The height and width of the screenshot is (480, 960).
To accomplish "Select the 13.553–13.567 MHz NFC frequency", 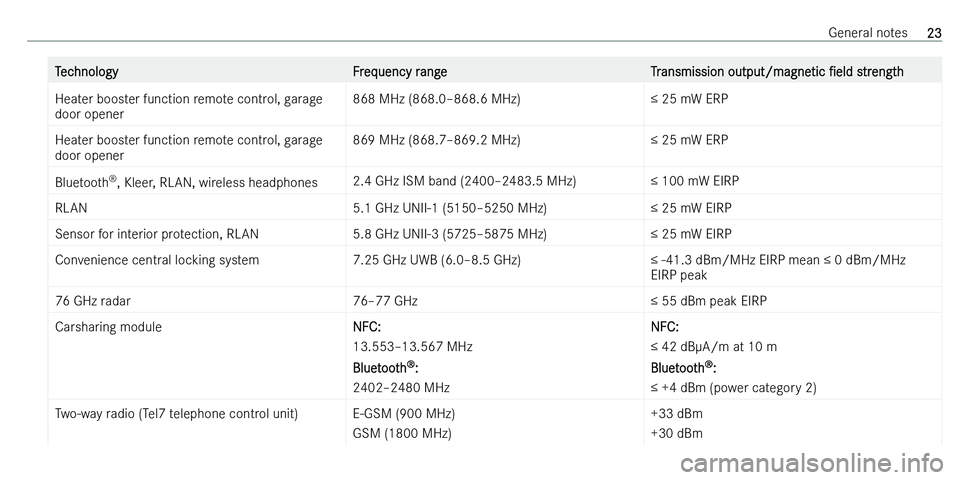I will (x=413, y=347).
